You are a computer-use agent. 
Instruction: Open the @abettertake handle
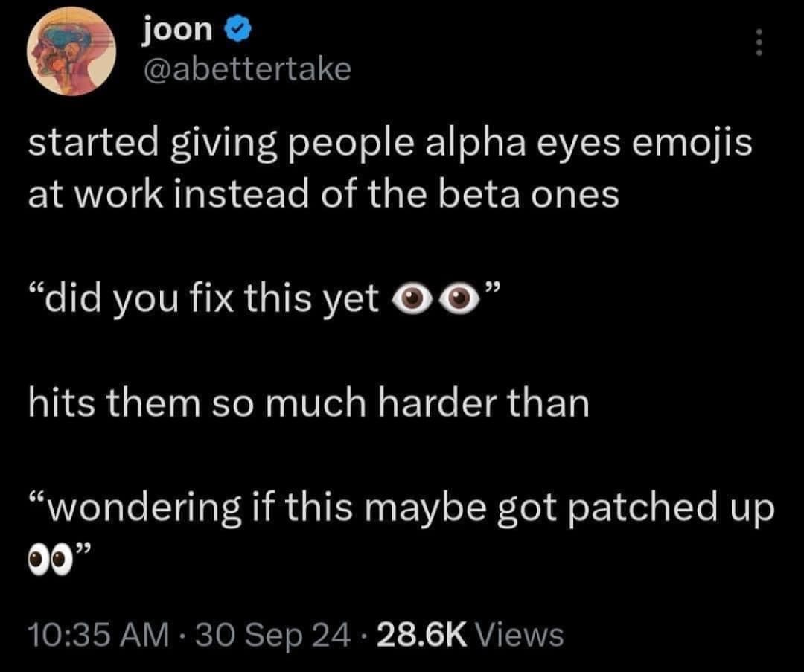click(246, 69)
